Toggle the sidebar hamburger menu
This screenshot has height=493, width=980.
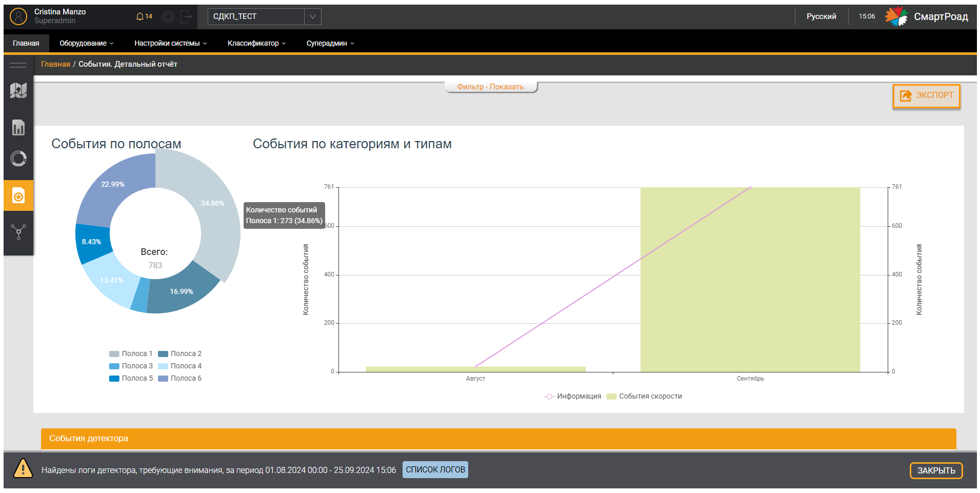(x=18, y=65)
